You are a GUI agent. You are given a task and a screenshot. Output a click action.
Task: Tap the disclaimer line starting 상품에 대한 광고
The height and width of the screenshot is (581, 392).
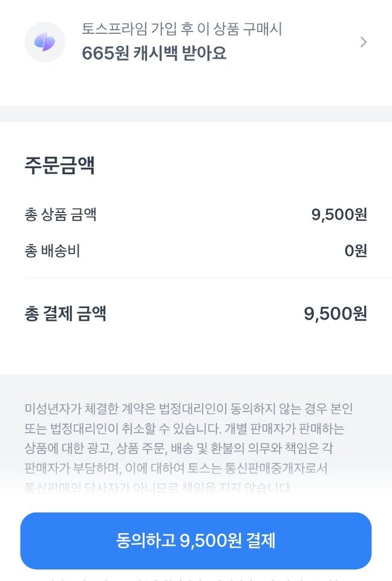[x=188, y=448]
